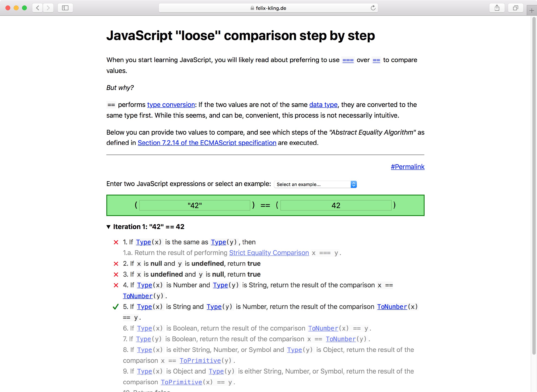The height and width of the screenshot is (392, 537).
Task: Click Type link in step 1 Type(y)
Action: click(218, 242)
